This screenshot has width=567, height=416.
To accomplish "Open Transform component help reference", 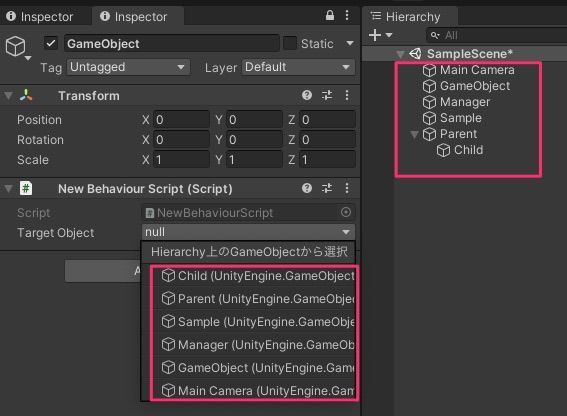I will point(307,95).
